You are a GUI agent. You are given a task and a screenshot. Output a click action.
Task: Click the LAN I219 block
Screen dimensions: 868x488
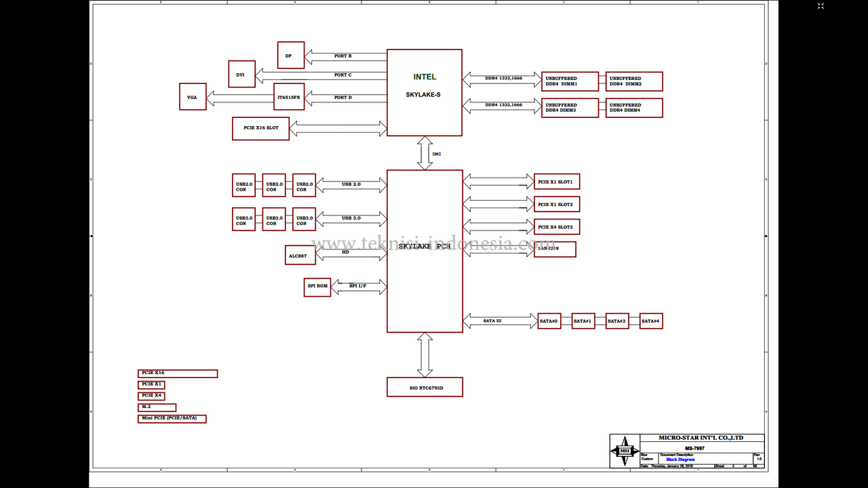pyautogui.click(x=555, y=249)
